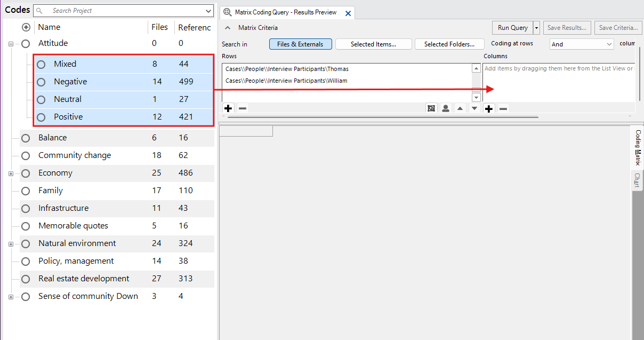Image resolution: width=644 pixels, height=340 pixels.
Task: Click the Real estate development code circle icon
Action: pos(26,279)
